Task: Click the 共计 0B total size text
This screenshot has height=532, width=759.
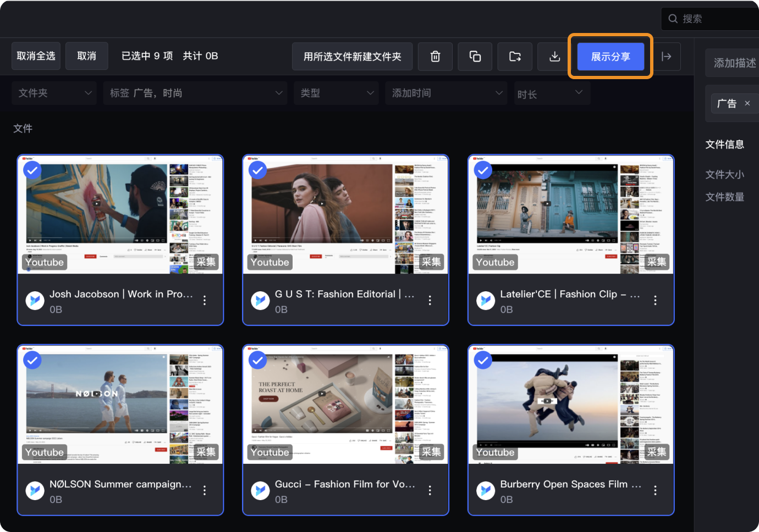Action: tap(201, 56)
